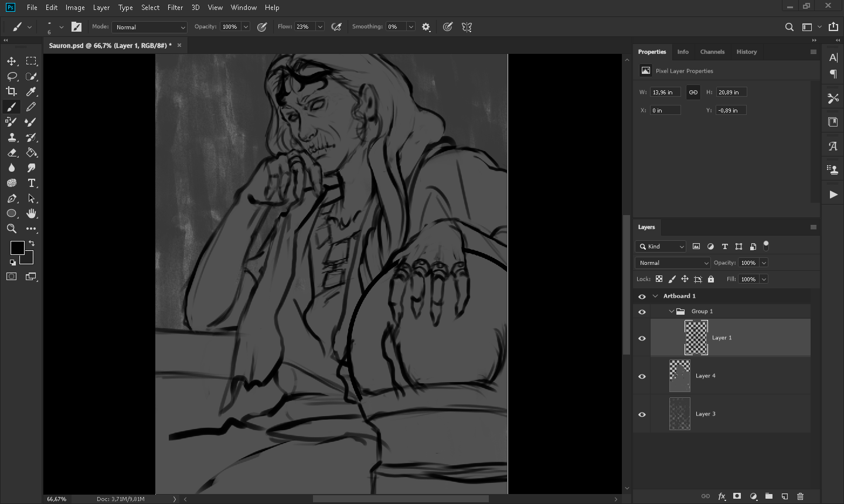Switch to the Info tab
The width and height of the screenshot is (844, 504).
683,52
